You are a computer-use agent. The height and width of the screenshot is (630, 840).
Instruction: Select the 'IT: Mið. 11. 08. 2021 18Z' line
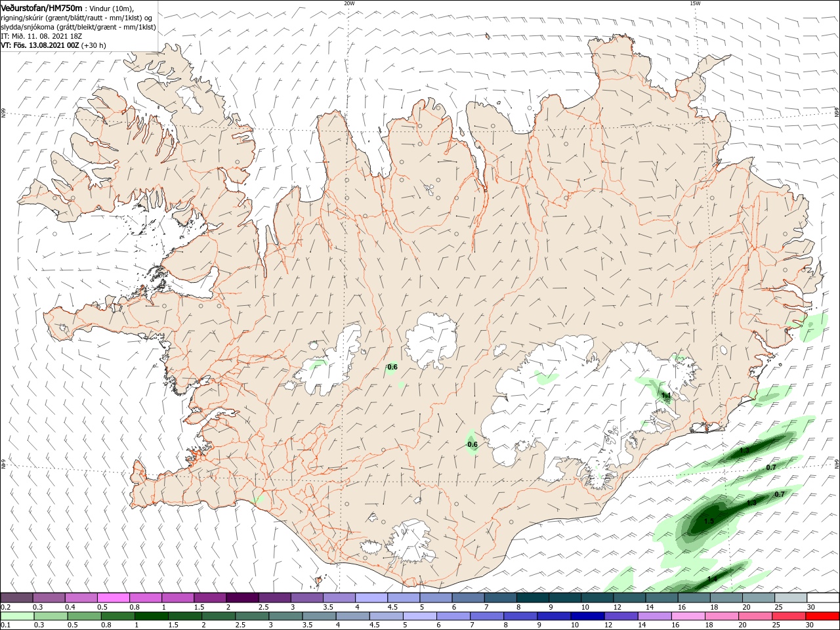click(41, 36)
